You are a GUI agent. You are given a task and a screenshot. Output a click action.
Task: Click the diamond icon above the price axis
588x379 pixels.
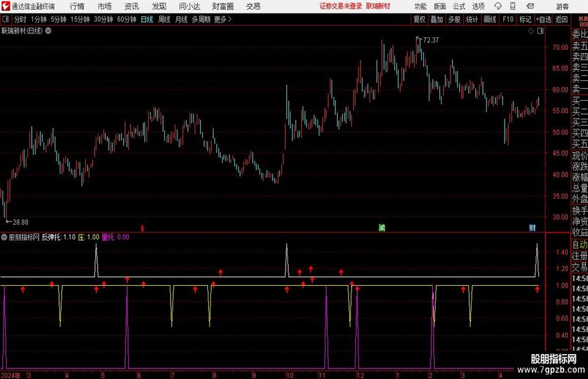[531, 31]
